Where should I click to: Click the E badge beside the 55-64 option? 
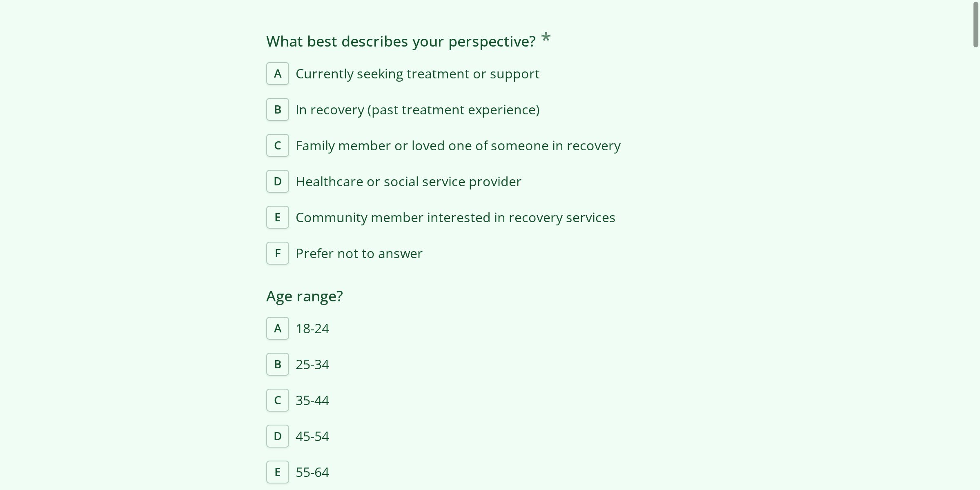[x=277, y=472]
